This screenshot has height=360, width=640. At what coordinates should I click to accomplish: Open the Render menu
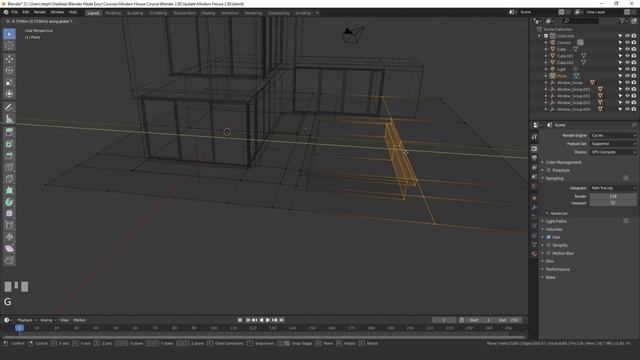(x=40, y=13)
